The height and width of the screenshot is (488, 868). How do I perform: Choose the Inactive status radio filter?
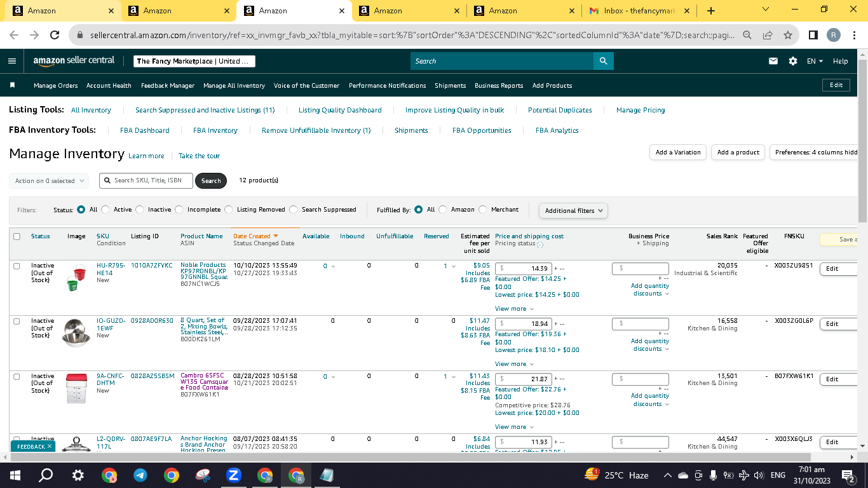pos(140,210)
